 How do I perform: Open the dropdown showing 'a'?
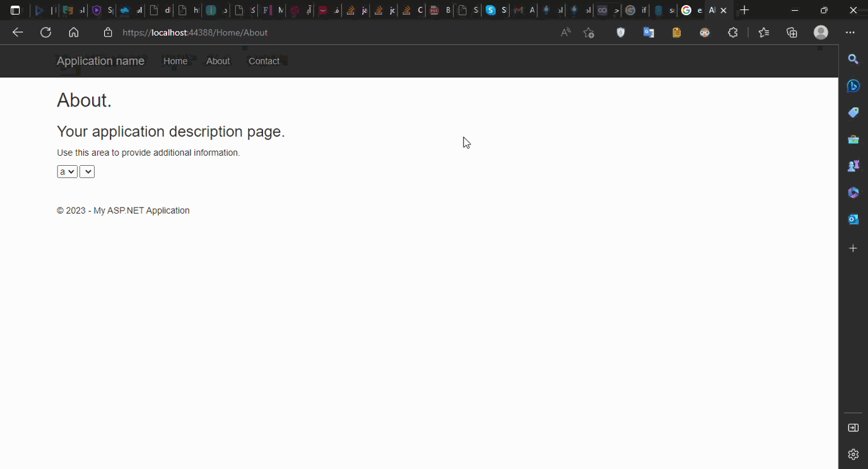[x=67, y=171]
